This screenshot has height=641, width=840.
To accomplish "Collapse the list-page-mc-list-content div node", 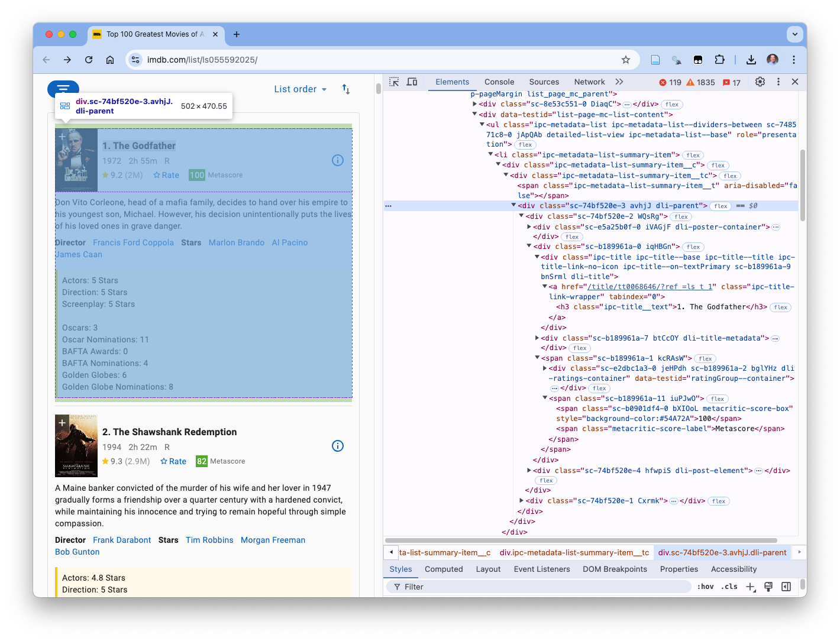I will 474,114.
